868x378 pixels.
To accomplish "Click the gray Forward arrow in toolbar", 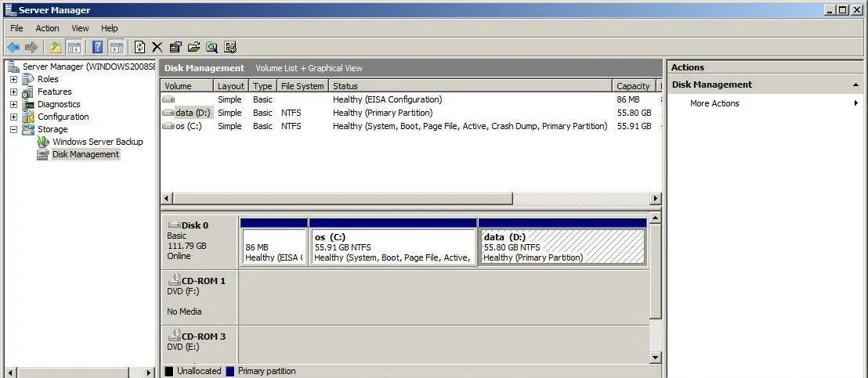I will 31,48.
